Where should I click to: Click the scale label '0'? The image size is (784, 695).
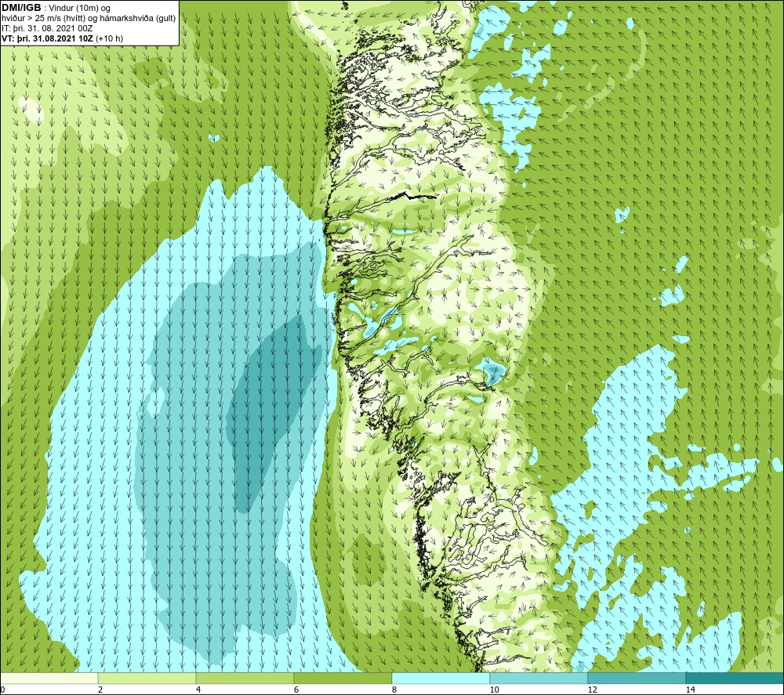pyautogui.click(x=3, y=690)
